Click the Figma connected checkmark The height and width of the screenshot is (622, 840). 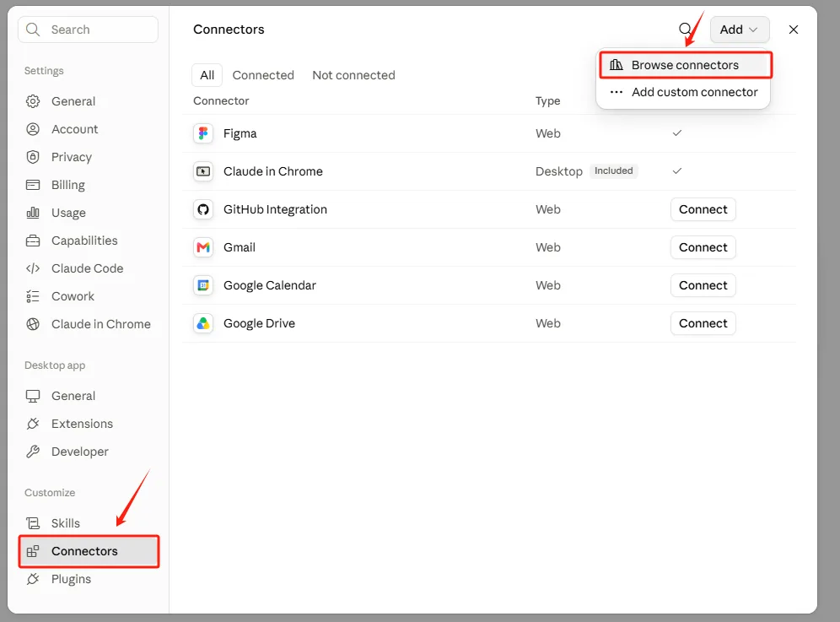(677, 133)
